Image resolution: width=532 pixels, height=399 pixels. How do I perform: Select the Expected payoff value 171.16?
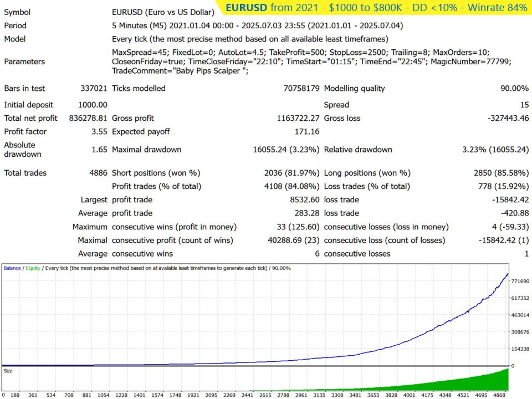307,132
